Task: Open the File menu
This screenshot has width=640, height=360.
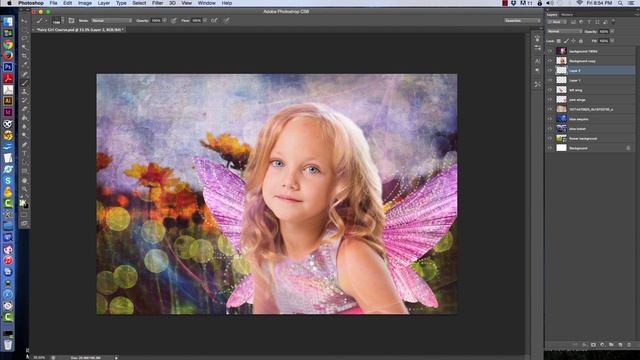Action: 53,3
